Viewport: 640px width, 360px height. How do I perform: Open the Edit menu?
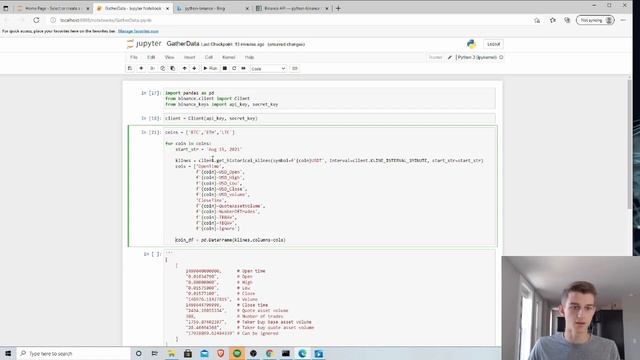[151, 58]
